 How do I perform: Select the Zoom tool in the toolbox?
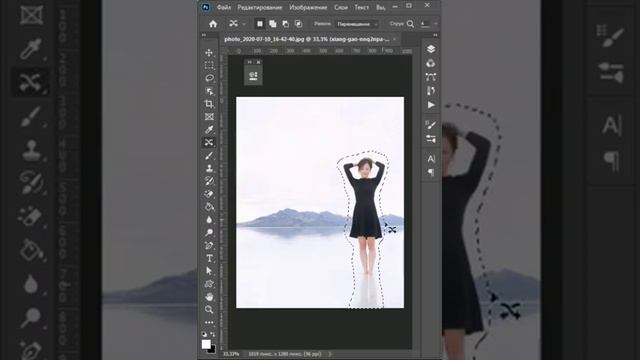tap(209, 309)
